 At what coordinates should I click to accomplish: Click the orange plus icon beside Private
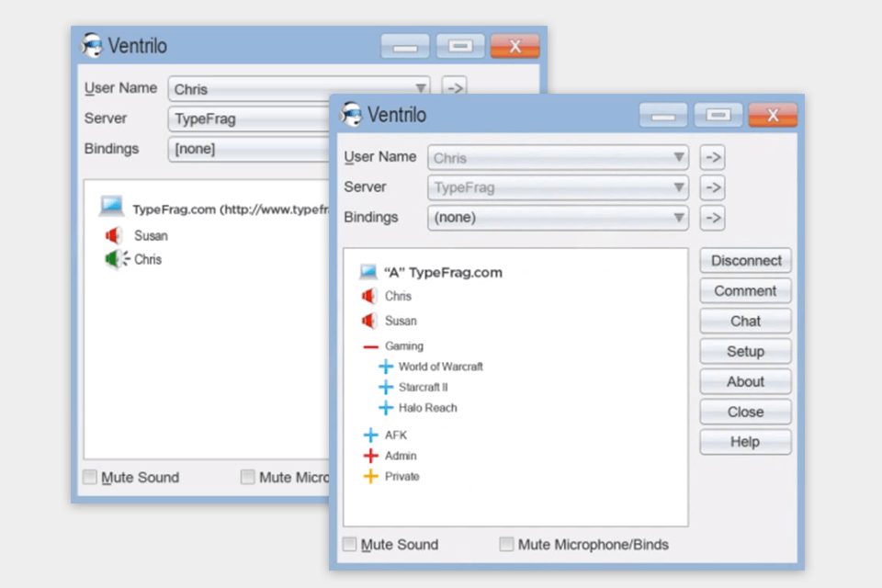tap(371, 477)
